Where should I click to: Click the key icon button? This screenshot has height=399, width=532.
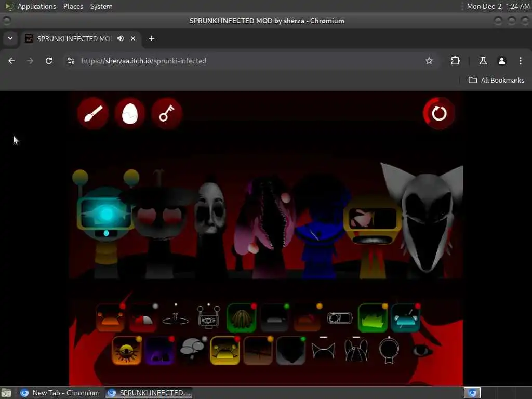tap(167, 113)
